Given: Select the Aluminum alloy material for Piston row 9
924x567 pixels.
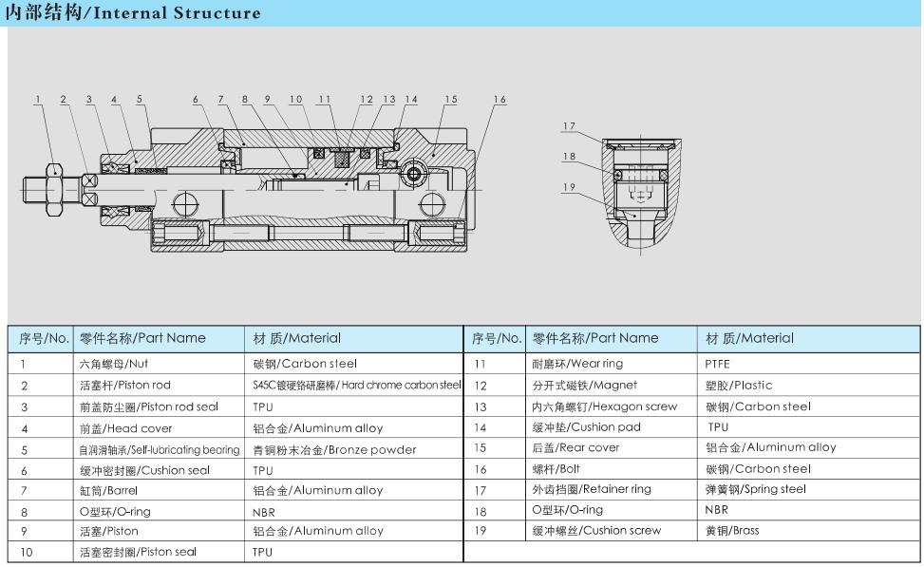Looking at the screenshot, I should 317,531.
